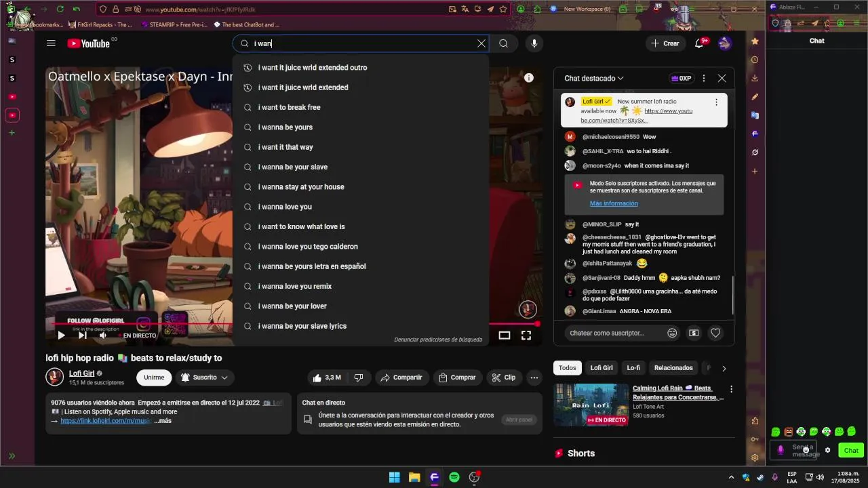Open Windows Start menu
Viewport: 868px width, 488px height.
click(x=394, y=477)
